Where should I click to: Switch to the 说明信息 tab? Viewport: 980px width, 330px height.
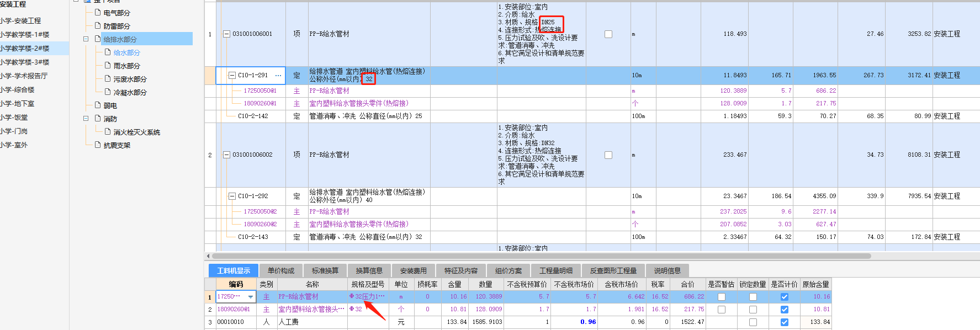tap(667, 270)
